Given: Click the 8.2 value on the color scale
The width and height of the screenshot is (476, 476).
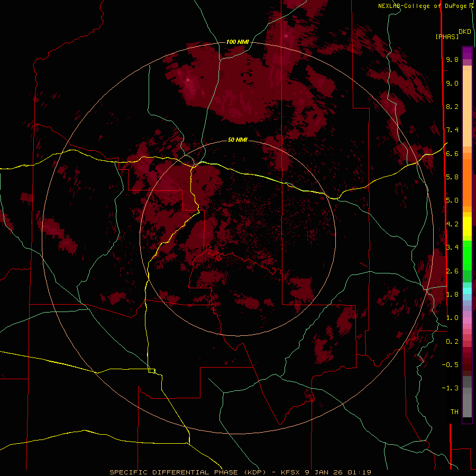Looking at the screenshot, I should [452, 106].
